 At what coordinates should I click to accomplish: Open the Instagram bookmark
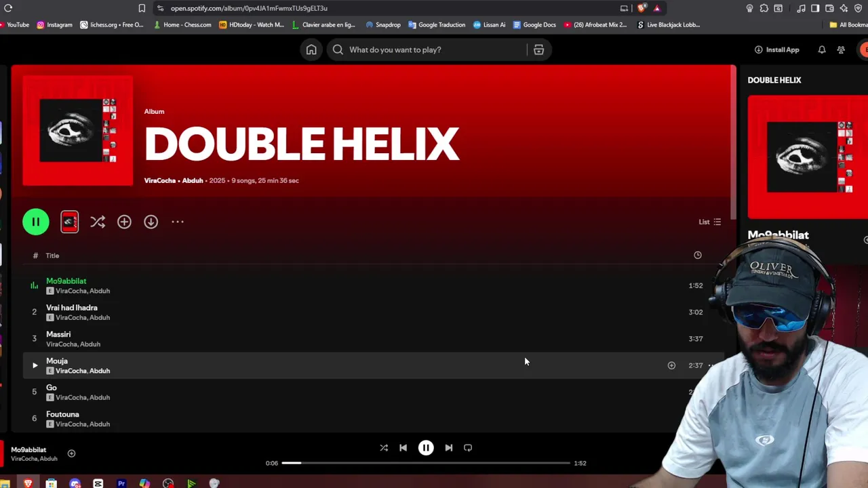coord(54,24)
